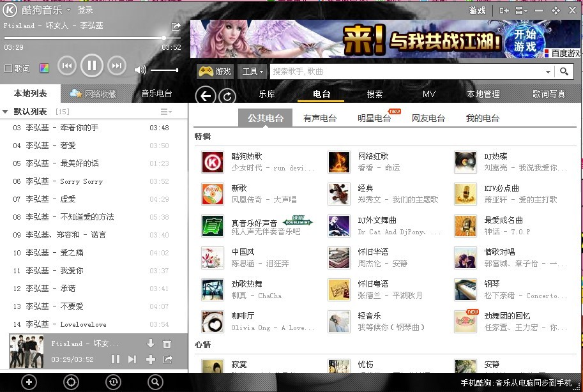Open the 歌词写真 tab
583x392 pixels.
[x=549, y=94]
